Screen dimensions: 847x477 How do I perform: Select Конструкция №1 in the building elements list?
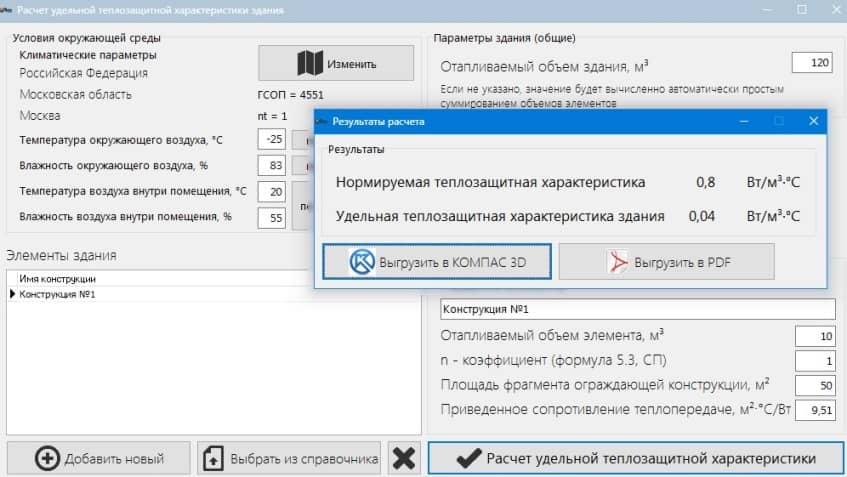[x=58, y=294]
